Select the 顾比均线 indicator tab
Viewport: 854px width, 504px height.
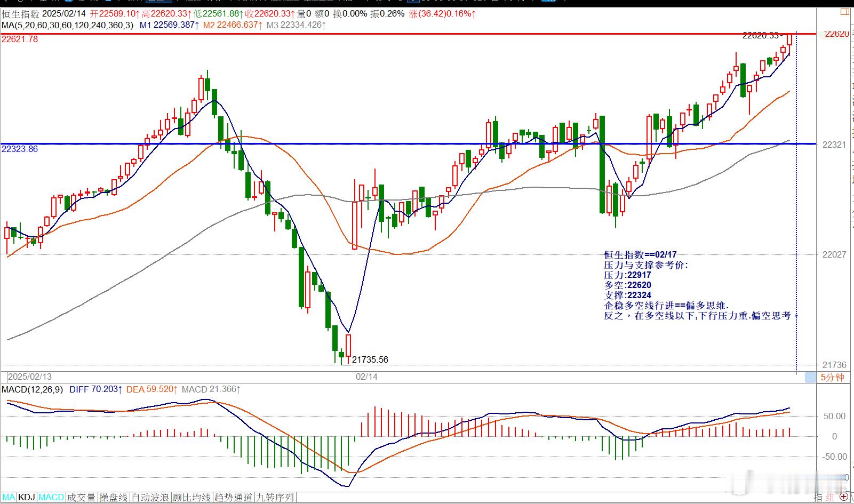(x=192, y=498)
